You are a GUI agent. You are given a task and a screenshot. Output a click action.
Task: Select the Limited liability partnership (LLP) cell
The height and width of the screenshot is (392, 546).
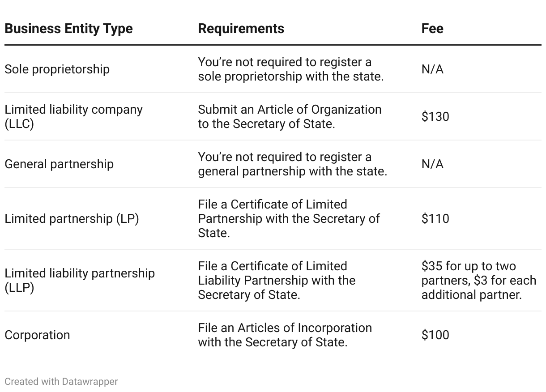point(80,280)
